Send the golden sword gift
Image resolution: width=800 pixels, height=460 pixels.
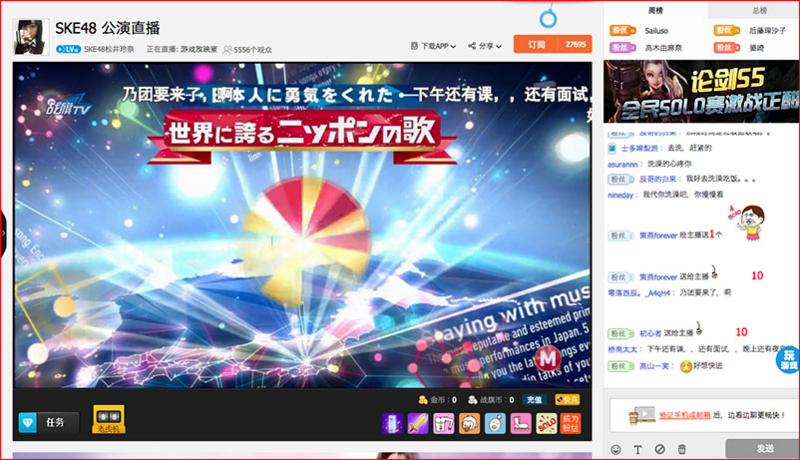(417, 424)
